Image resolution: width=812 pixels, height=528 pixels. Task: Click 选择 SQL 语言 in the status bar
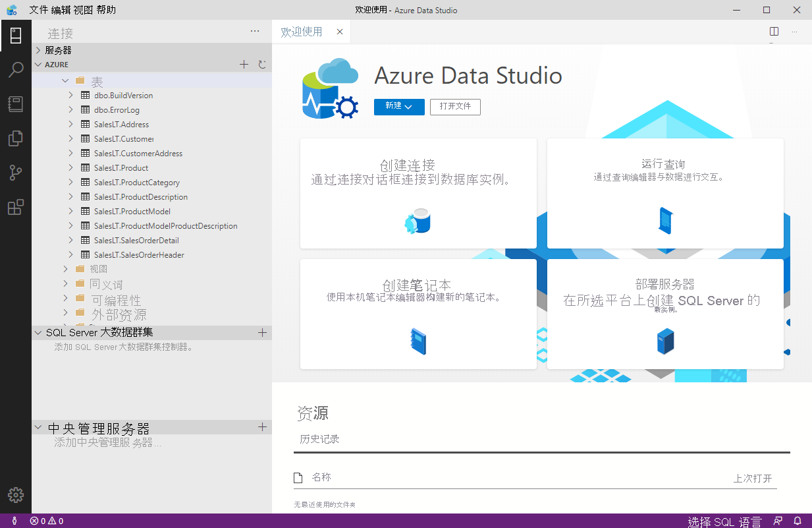pos(724,521)
